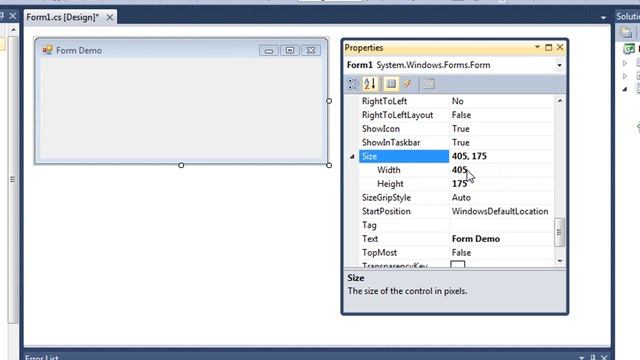Open the Form1 object selector dropdown

(x=559, y=65)
